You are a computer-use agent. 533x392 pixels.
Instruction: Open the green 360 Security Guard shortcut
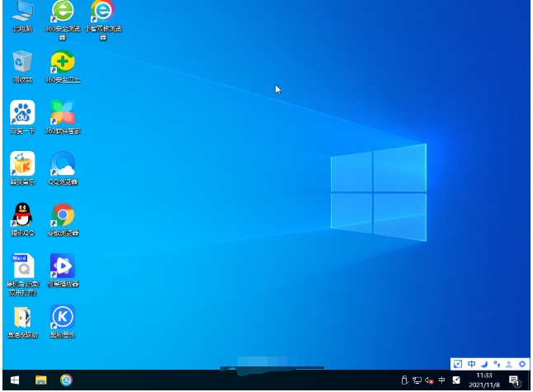pyautogui.click(x=63, y=62)
